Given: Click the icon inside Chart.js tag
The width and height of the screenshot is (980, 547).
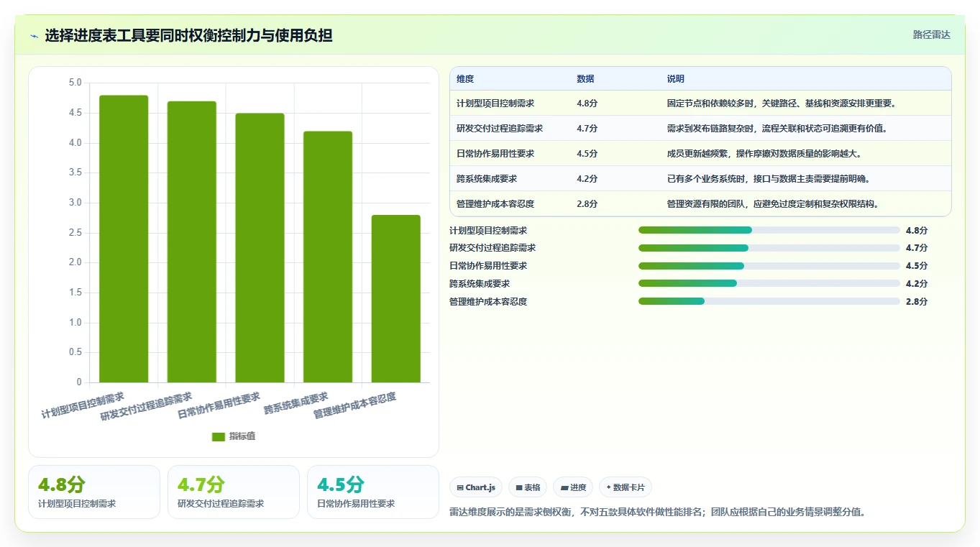Looking at the screenshot, I should click(x=460, y=487).
